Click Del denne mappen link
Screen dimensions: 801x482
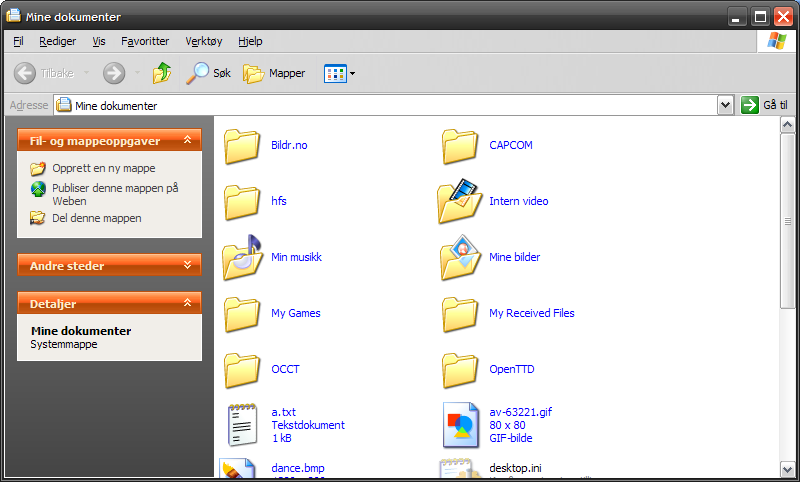[97, 218]
